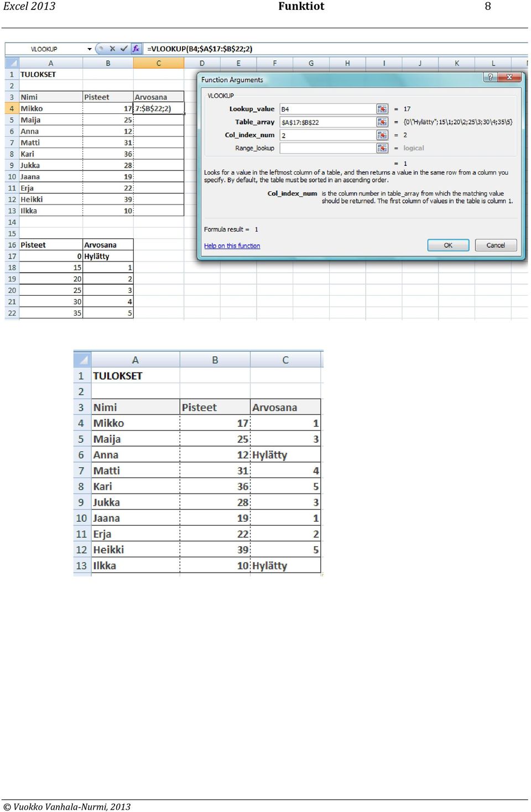Image resolution: width=531 pixels, height=812 pixels.
Task: Click the cell with 30 in row 21
Action: [x=51, y=302]
